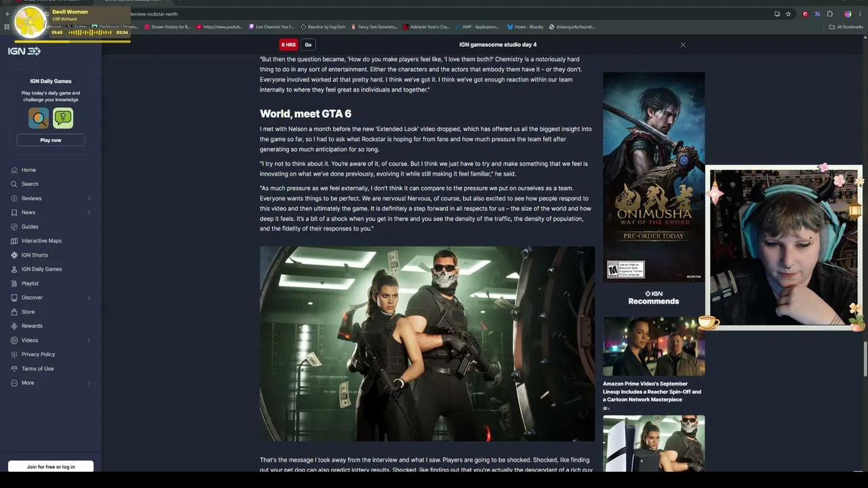This screenshot has height=488, width=868.
Task: Click the Privacy Policy shield icon
Action: coord(14,354)
